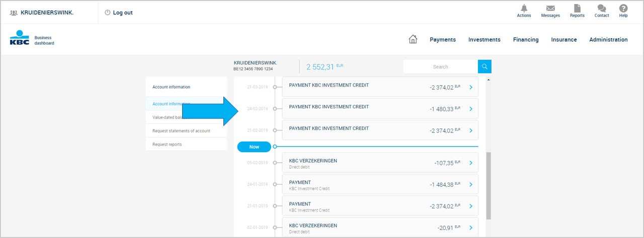Click timeline dot for 21-03-2019
Image resolution: width=644 pixels, height=238 pixels.
coord(275,87)
